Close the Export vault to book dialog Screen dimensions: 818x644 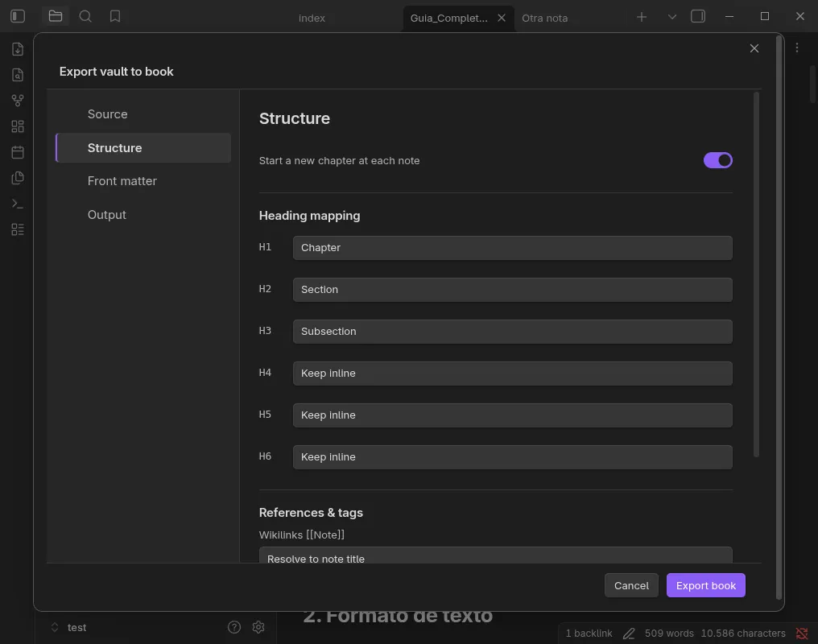754,48
